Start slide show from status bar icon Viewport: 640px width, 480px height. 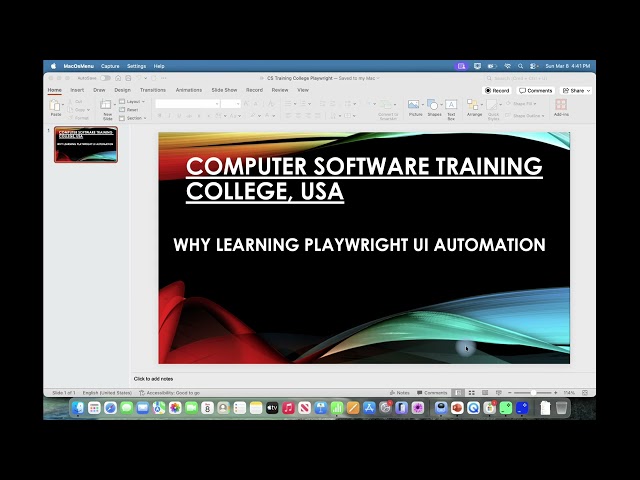(498, 393)
